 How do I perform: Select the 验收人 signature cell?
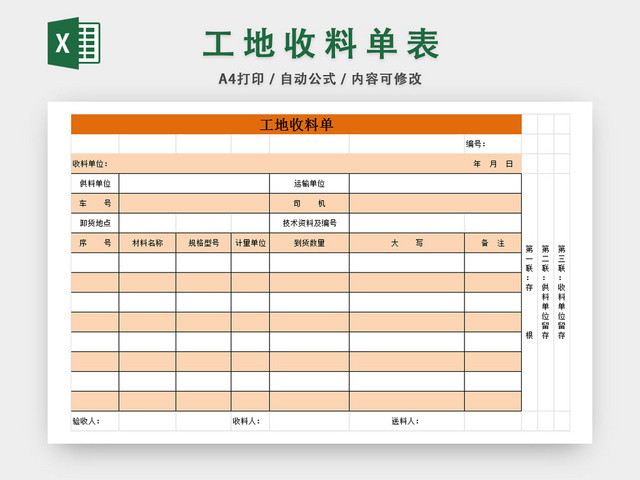[x=86, y=421]
